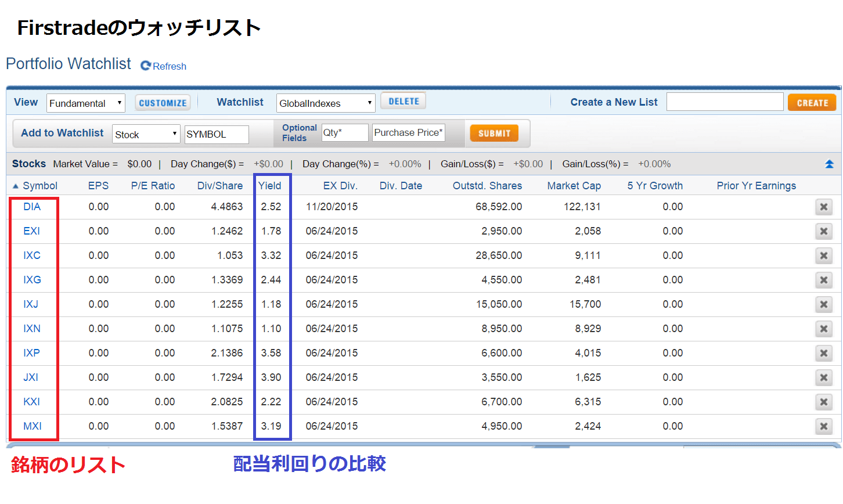Open the Stock type dropdown
This screenshot has height=504, width=843.
[146, 134]
